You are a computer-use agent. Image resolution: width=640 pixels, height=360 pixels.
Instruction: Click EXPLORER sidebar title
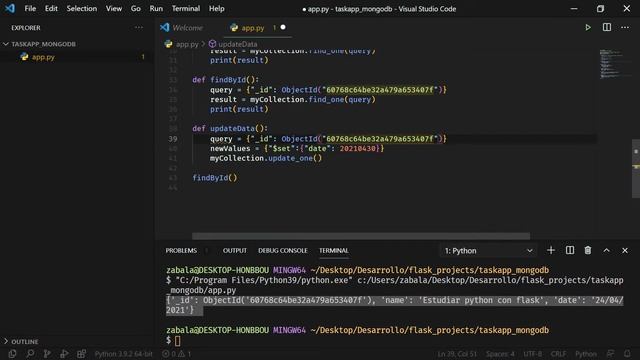pos(26,28)
